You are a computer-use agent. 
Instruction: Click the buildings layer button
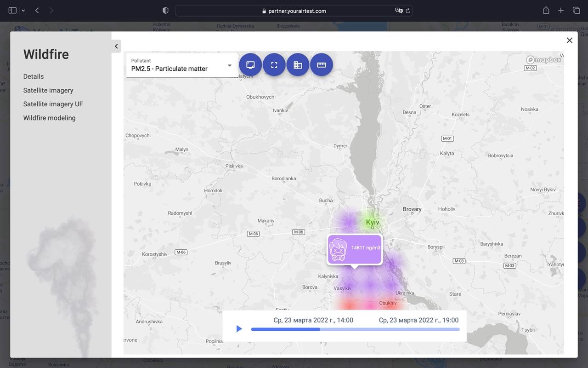[298, 65]
